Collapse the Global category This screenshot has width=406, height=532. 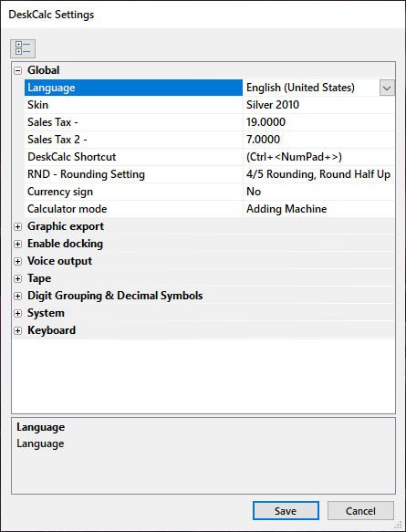[17, 70]
